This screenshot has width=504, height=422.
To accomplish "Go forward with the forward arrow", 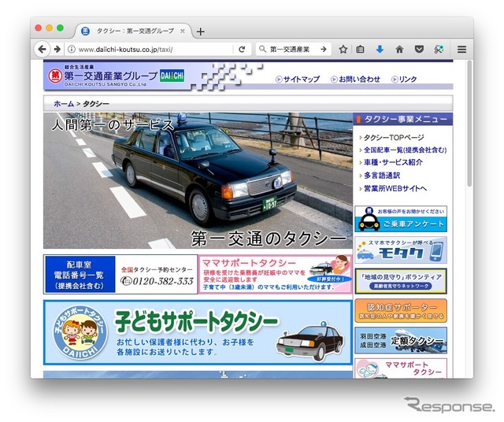I will tap(57, 49).
